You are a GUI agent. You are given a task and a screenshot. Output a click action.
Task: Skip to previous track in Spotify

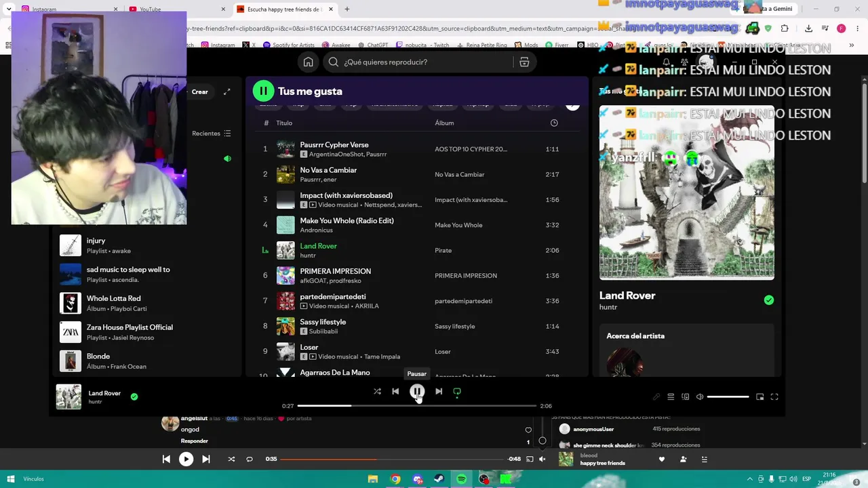pyautogui.click(x=395, y=391)
